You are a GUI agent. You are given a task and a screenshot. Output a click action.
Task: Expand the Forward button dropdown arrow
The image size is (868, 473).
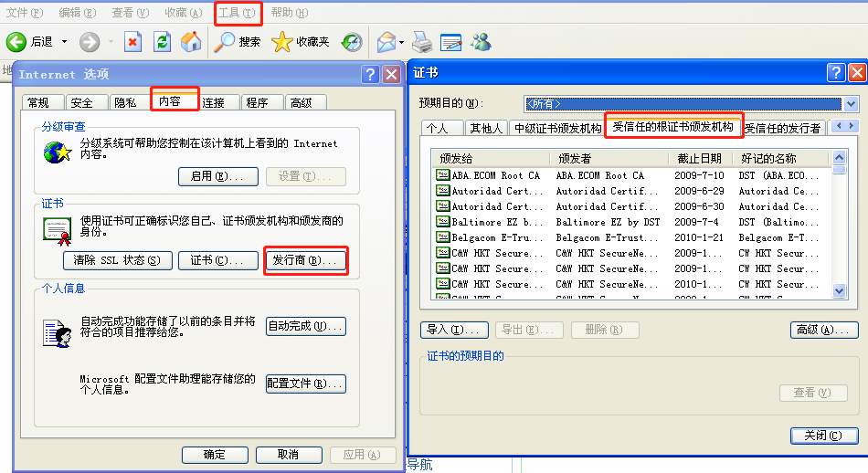111,42
